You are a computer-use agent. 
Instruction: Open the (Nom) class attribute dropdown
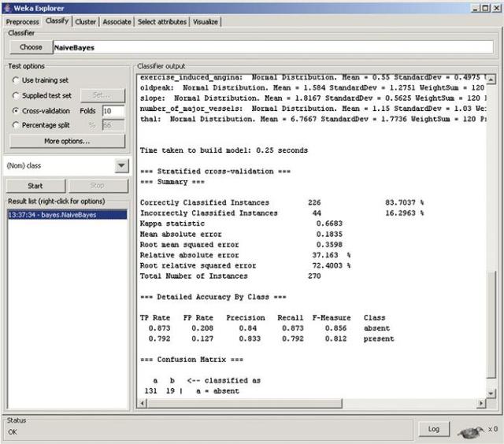click(x=121, y=166)
